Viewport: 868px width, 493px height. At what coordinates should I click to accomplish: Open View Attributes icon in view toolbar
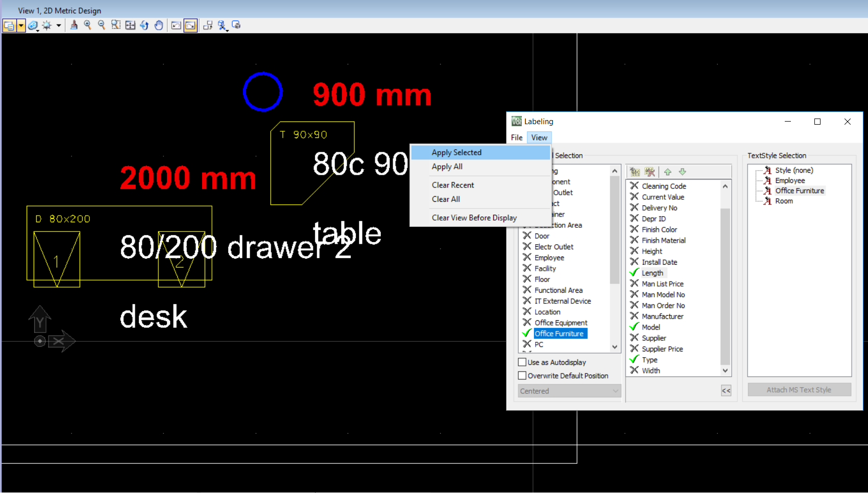point(9,25)
